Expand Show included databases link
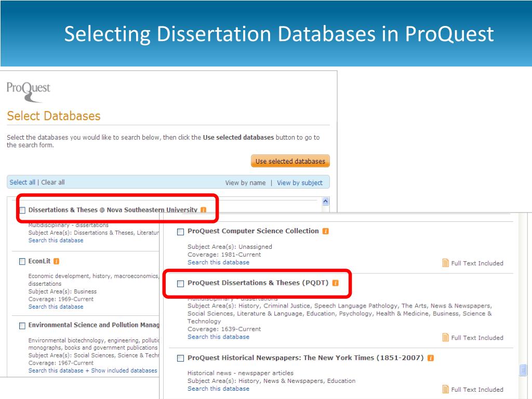Viewport: 532px width, 399px height. (124, 370)
